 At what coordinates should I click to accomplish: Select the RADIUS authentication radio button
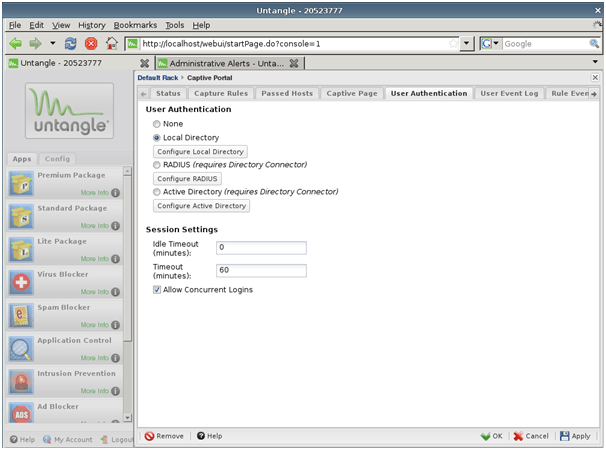[157, 164]
